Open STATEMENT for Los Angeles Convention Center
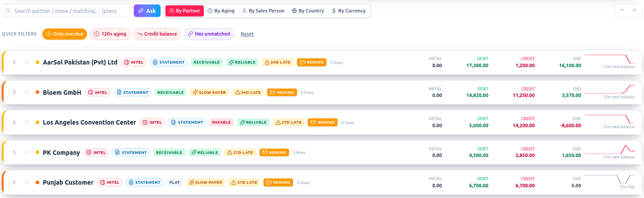Viewport: 644px width, 198px height. tap(187, 122)
